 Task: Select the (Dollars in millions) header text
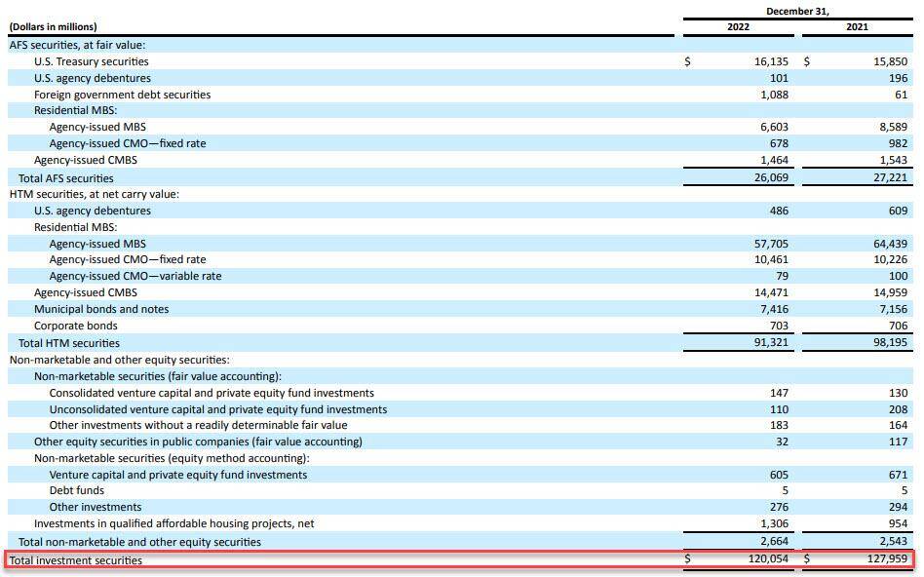click(53, 26)
